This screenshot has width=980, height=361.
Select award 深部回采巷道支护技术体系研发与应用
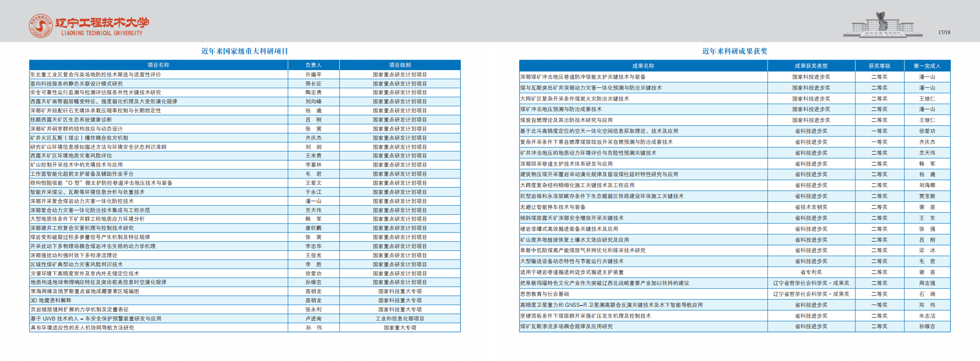(x=566, y=164)
